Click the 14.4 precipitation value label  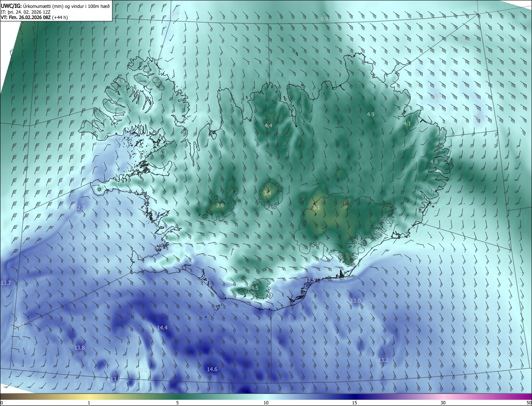(x=162, y=328)
